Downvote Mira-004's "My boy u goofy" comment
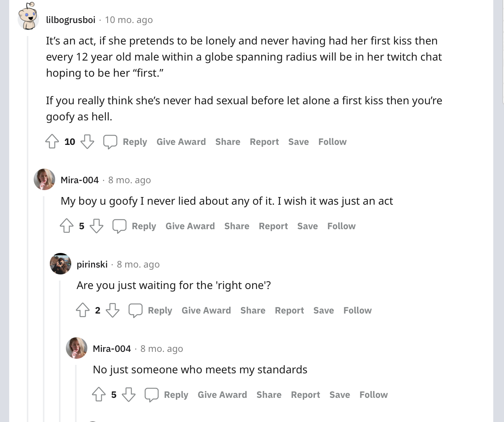The width and height of the screenshot is (504, 422). 97,226
